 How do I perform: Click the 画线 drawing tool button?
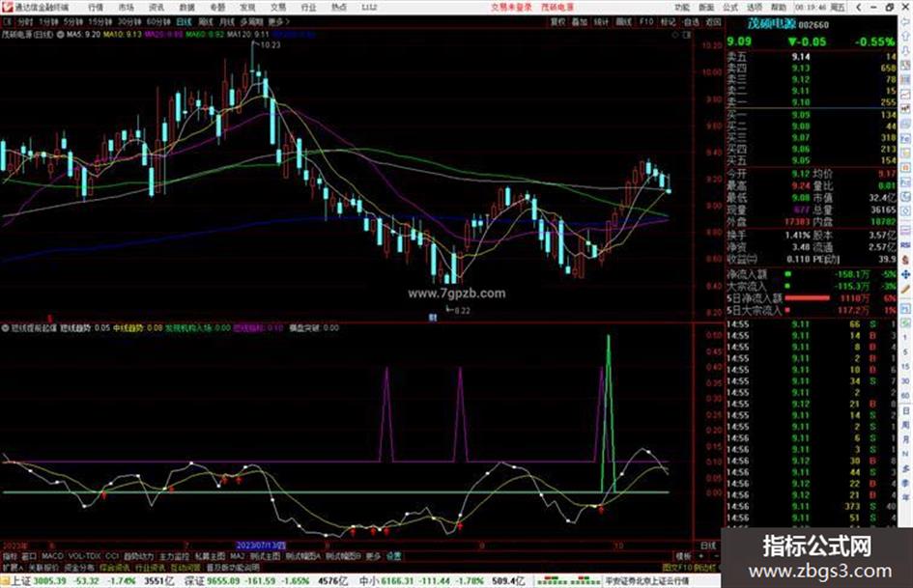[x=623, y=22]
